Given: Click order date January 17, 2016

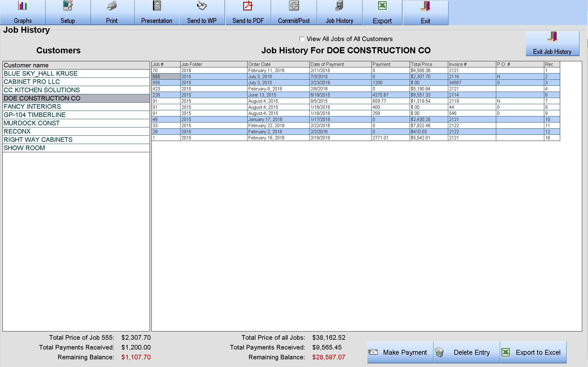Looking at the screenshot, I should [278, 119].
